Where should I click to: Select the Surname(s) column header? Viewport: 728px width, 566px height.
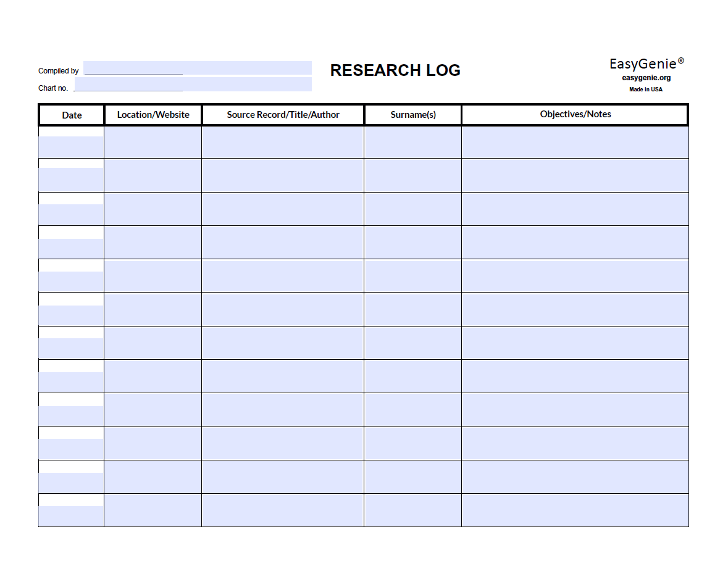(x=412, y=115)
